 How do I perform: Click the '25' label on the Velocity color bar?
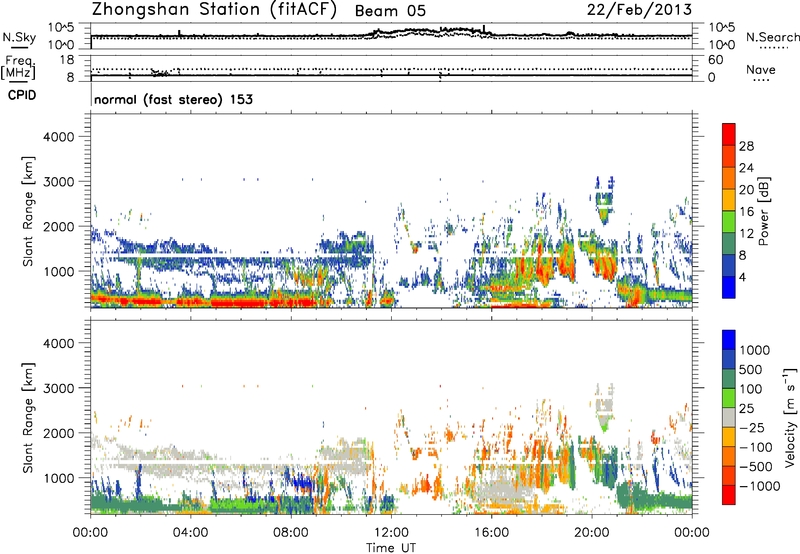[746, 408]
